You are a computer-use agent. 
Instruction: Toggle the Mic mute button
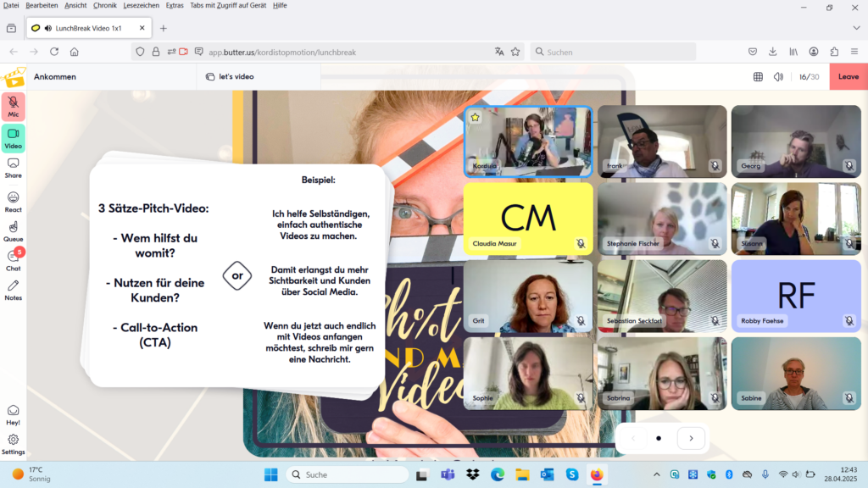point(14,107)
